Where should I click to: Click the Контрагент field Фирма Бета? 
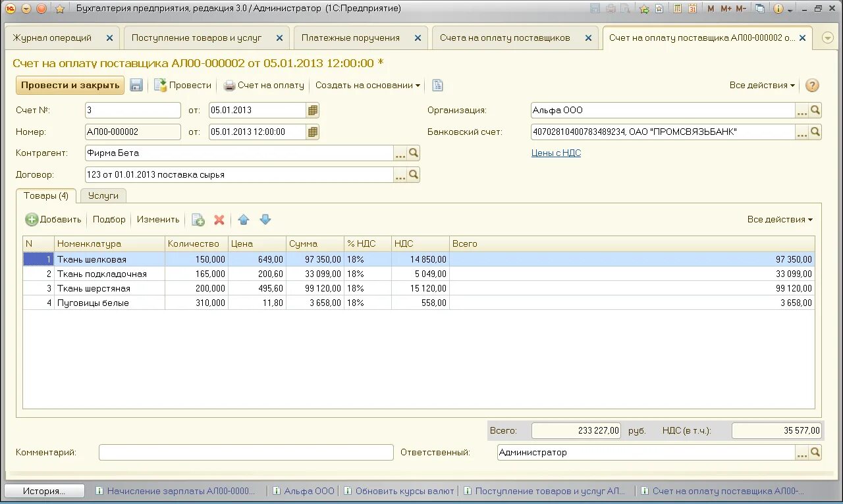pos(239,153)
